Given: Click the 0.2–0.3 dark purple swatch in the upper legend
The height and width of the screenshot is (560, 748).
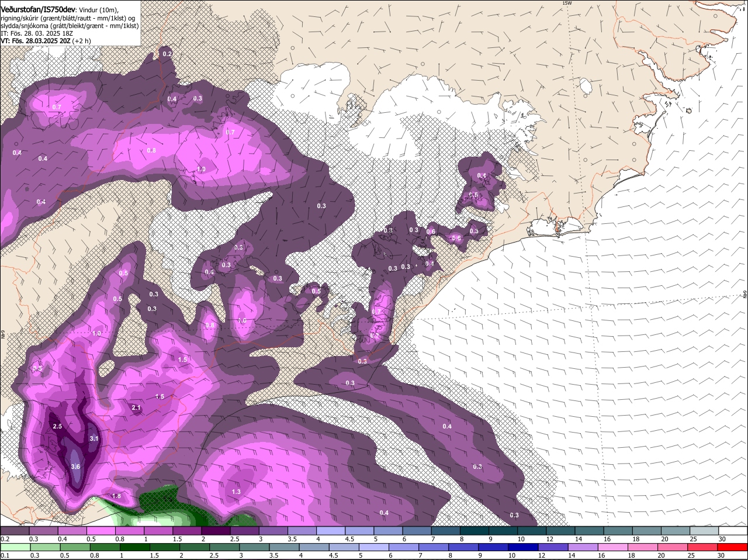Looking at the screenshot, I should coord(16,531).
